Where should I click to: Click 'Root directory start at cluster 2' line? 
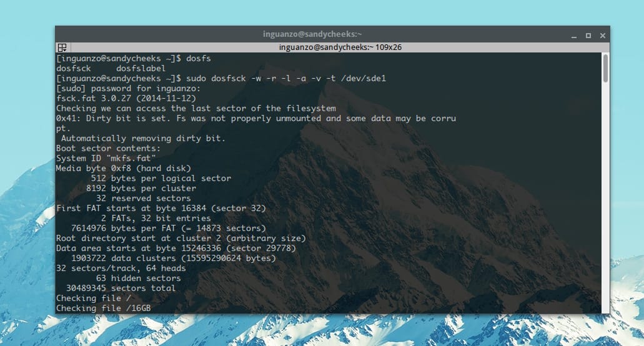[x=181, y=238]
